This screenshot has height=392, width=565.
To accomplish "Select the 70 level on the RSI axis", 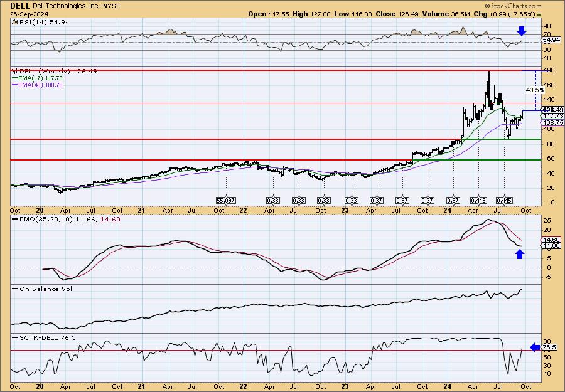I will [547, 34].
